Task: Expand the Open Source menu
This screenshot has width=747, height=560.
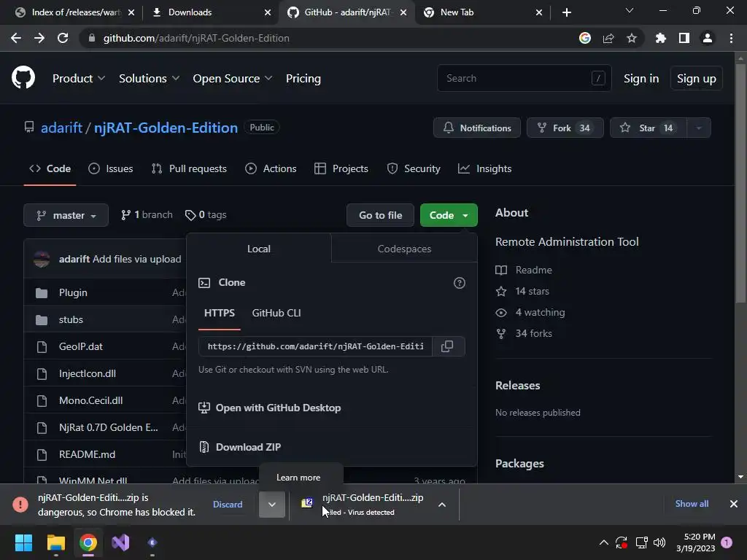Action: (233, 79)
